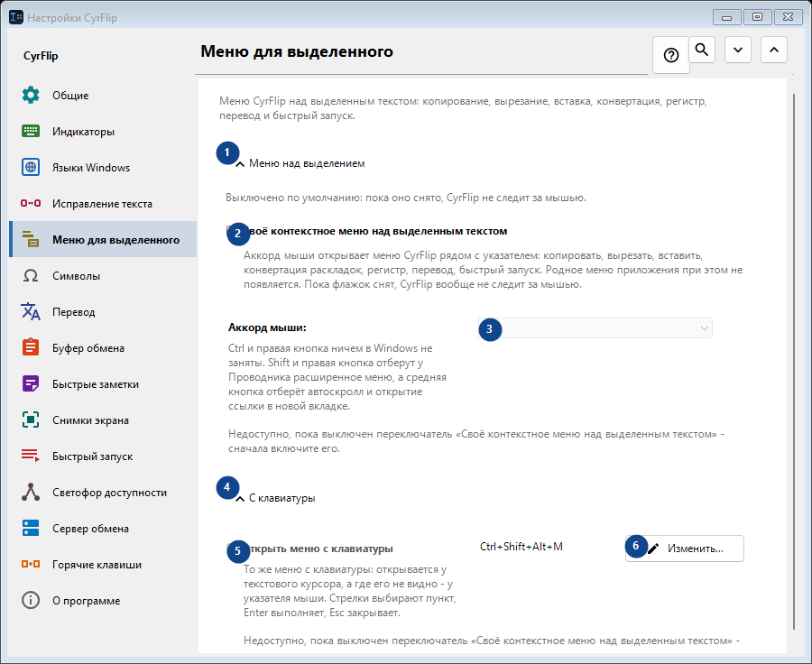Click the clipboard icon for Буфер обмена
The width and height of the screenshot is (812, 664).
[31, 348]
